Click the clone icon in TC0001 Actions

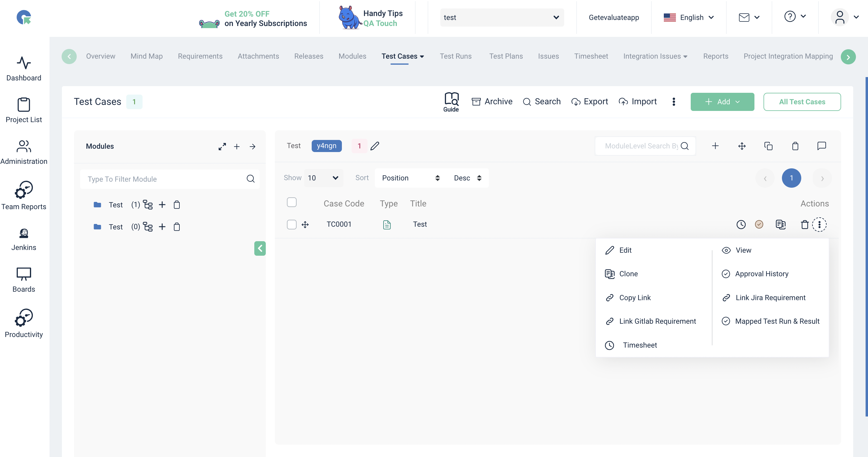780,225
